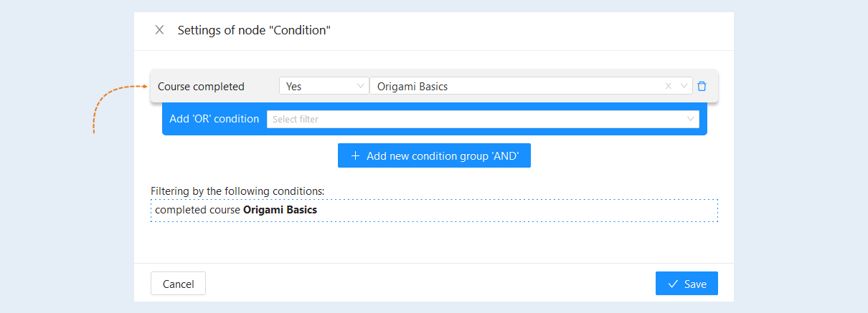Screen dimensions: 868x313
Task: Open the Origami Basics course selector
Action: 531,86
